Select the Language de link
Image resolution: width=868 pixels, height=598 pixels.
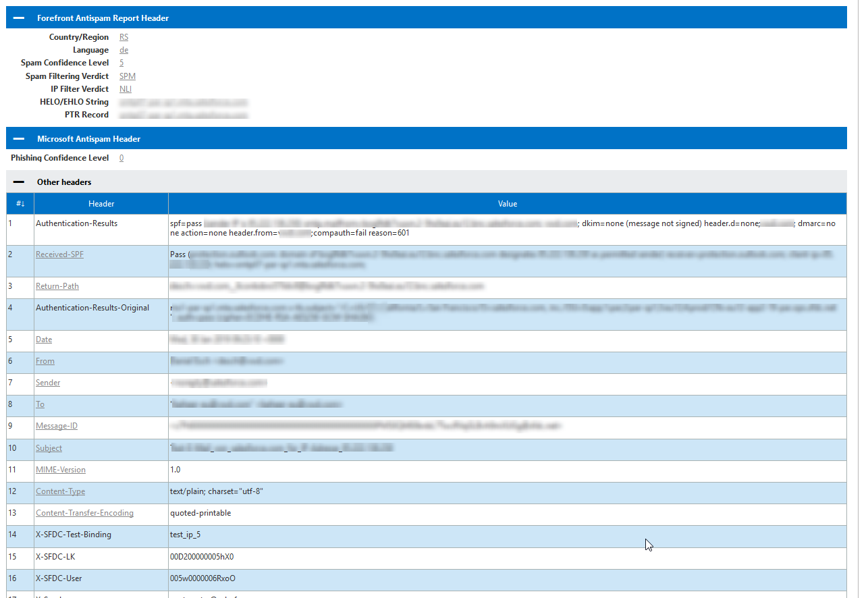point(124,49)
